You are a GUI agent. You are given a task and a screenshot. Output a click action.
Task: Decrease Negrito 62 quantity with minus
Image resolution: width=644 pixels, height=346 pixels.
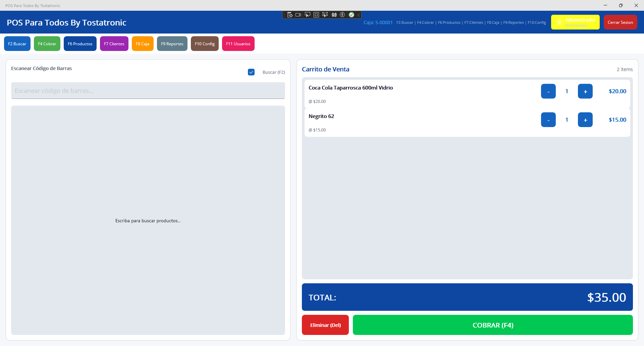(548, 120)
